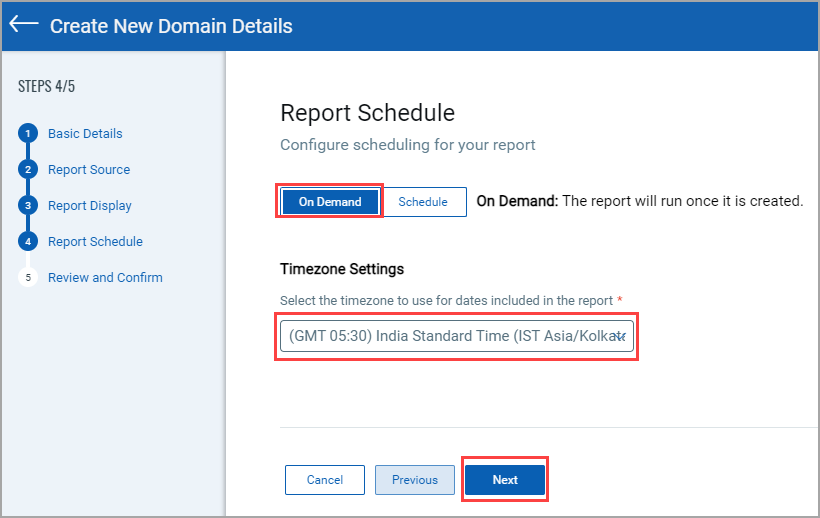Click the step 1 circle icon
The image size is (820, 518).
[x=28, y=134]
